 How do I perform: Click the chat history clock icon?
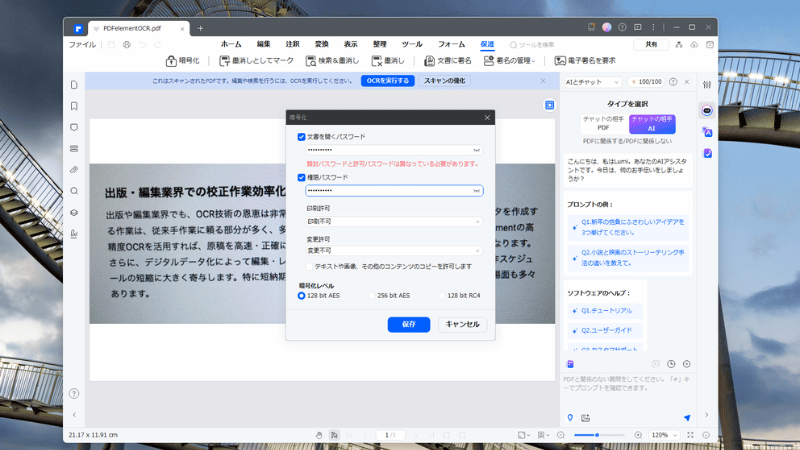[671, 364]
